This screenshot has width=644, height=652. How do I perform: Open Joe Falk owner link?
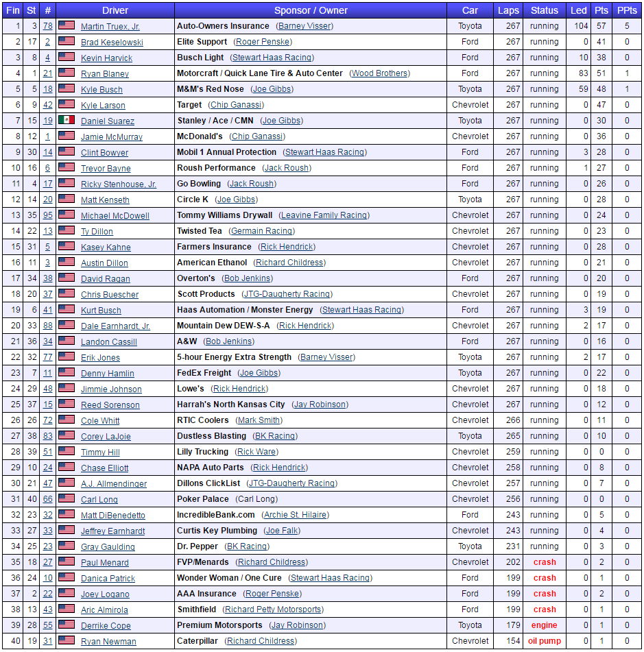[282, 531]
